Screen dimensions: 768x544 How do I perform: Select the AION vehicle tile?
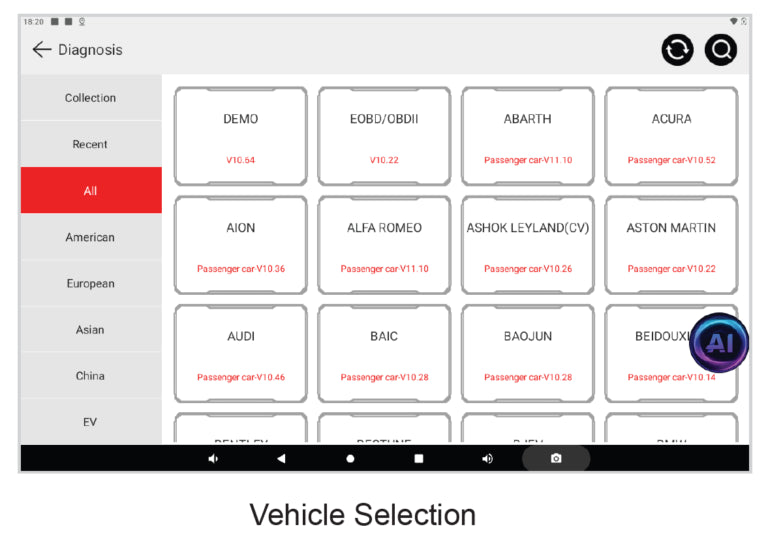click(240, 245)
